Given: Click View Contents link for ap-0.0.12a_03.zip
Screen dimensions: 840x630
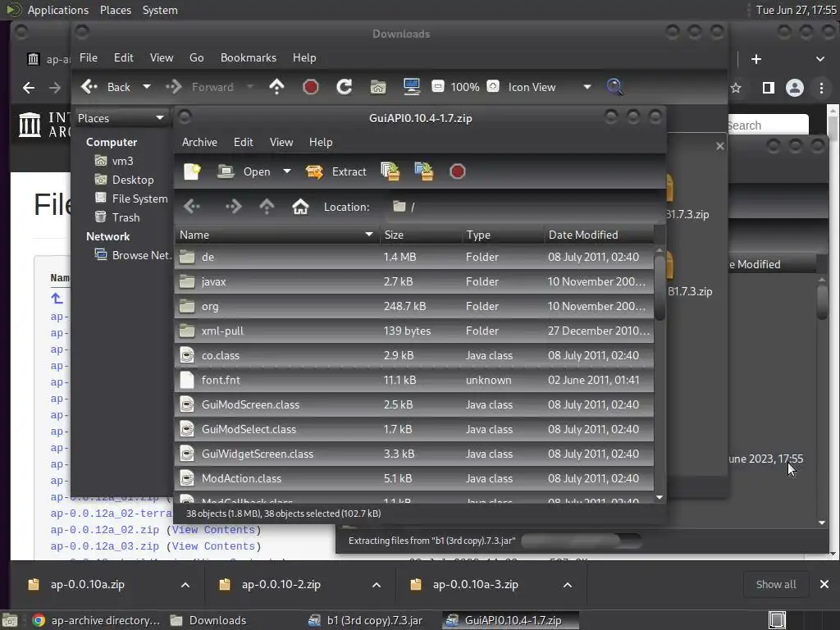Looking at the screenshot, I should click(214, 546).
